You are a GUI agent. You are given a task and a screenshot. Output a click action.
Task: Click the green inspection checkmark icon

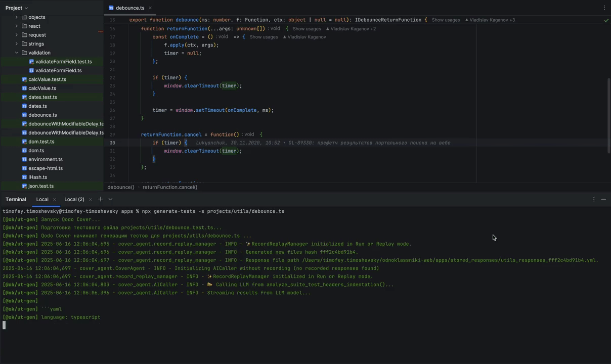tap(606, 20)
